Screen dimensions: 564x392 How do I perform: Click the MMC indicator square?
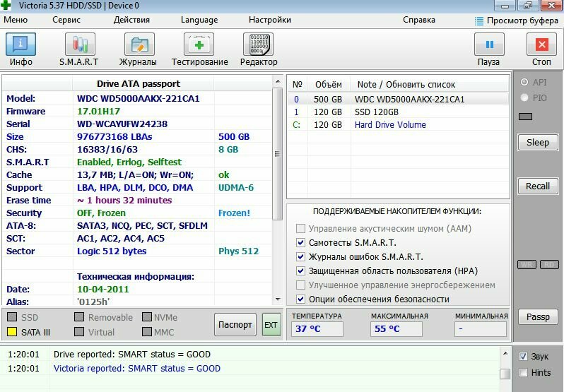click(x=147, y=332)
